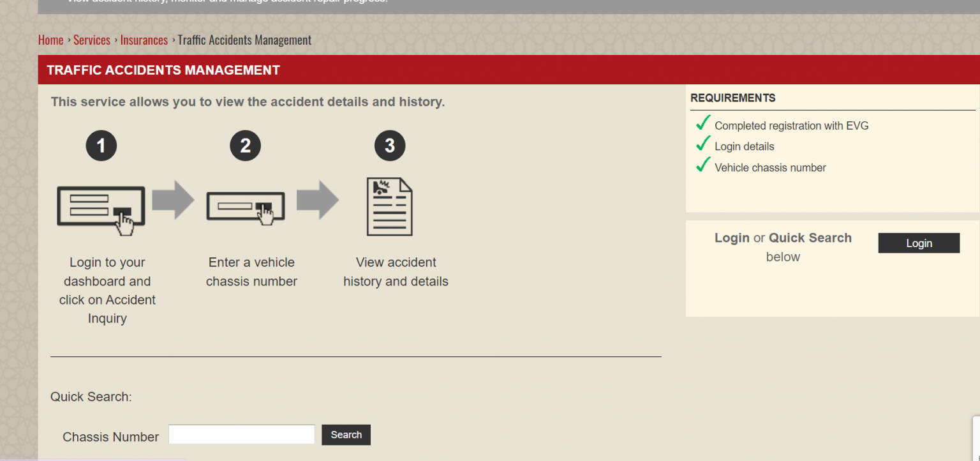980x461 pixels.
Task: Open the Services breadcrumb link
Action: 92,40
